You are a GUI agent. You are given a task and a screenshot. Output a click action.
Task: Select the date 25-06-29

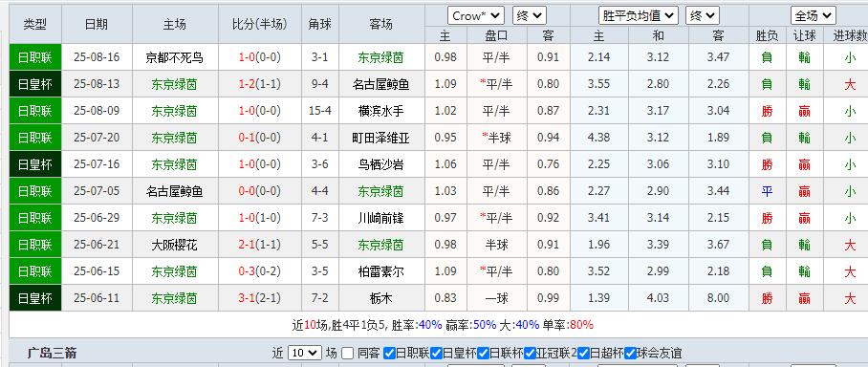coord(97,218)
